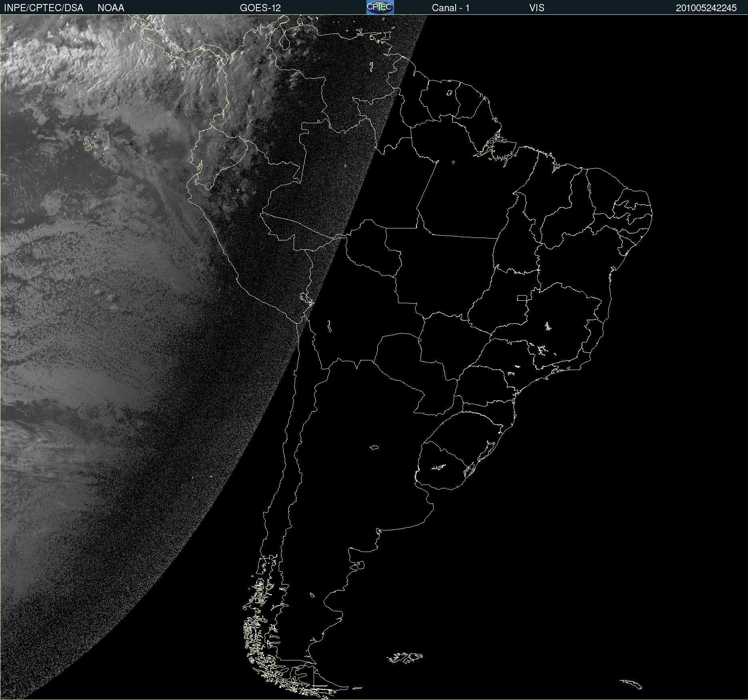Click the GOES-12 satellite label
The image size is (748, 700).
(260, 8)
